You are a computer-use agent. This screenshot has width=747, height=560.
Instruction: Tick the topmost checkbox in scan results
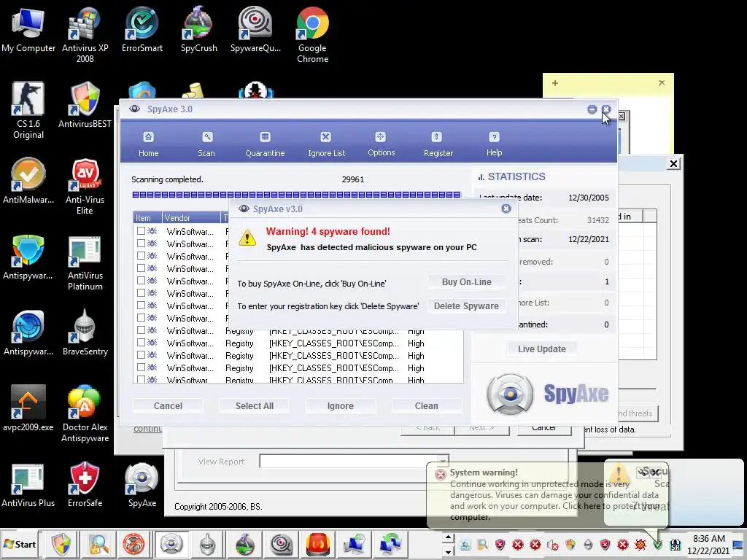tap(141, 231)
